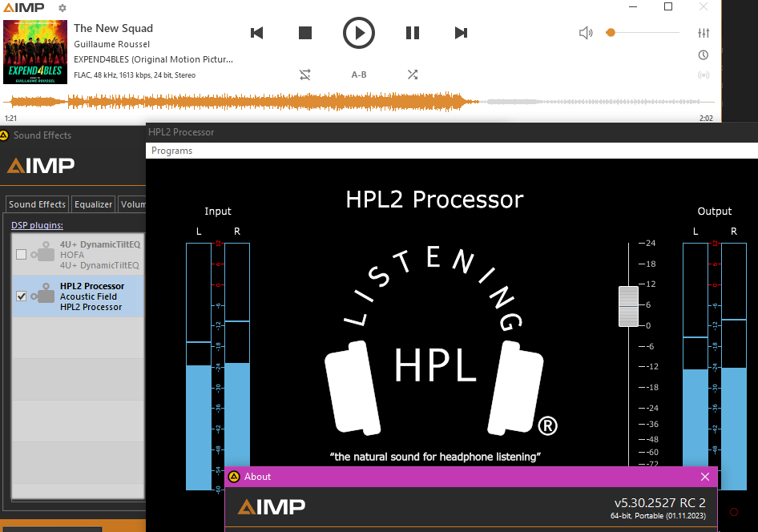Open equalizer sound effects icon
Image resolution: width=758 pixels, height=532 pixels.
[x=704, y=33]
